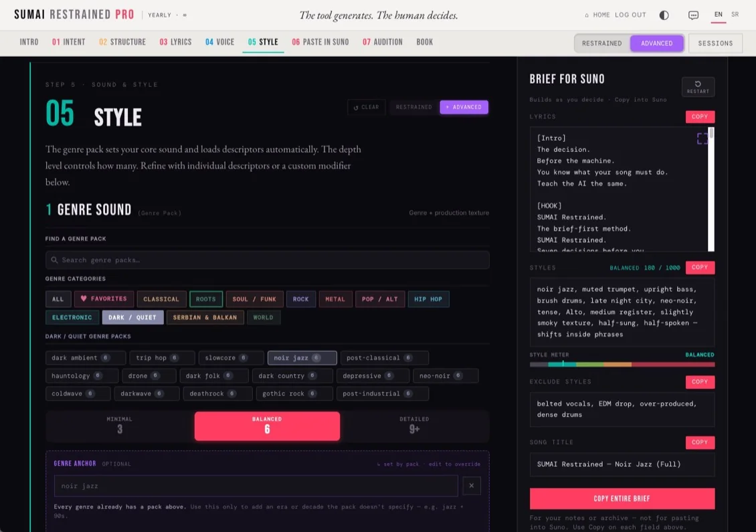Viewport: 756px width, 532px height.
Task: Switch top mode to RESTRAINED
Action: click(x=601, y=43)
